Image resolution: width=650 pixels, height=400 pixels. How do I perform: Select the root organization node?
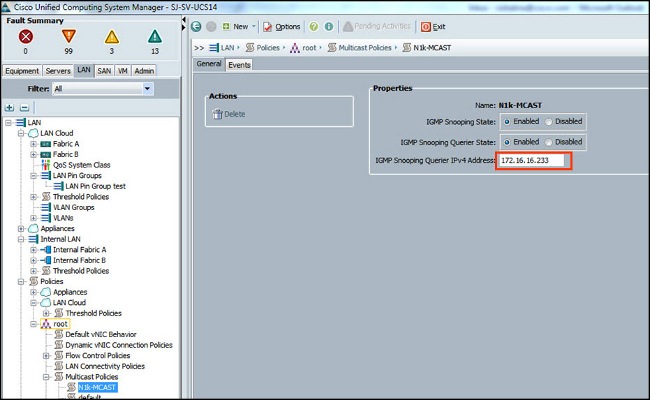coord(60,324)
